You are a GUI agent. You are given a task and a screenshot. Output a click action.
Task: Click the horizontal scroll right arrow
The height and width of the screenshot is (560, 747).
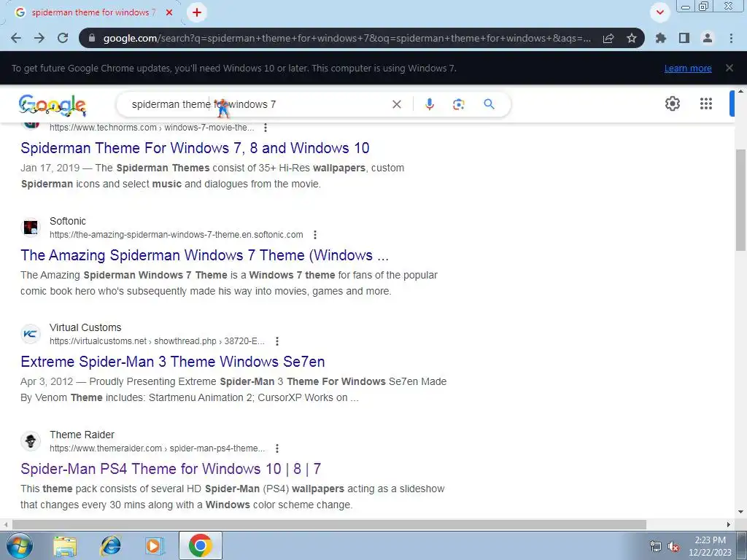(729, 524)
